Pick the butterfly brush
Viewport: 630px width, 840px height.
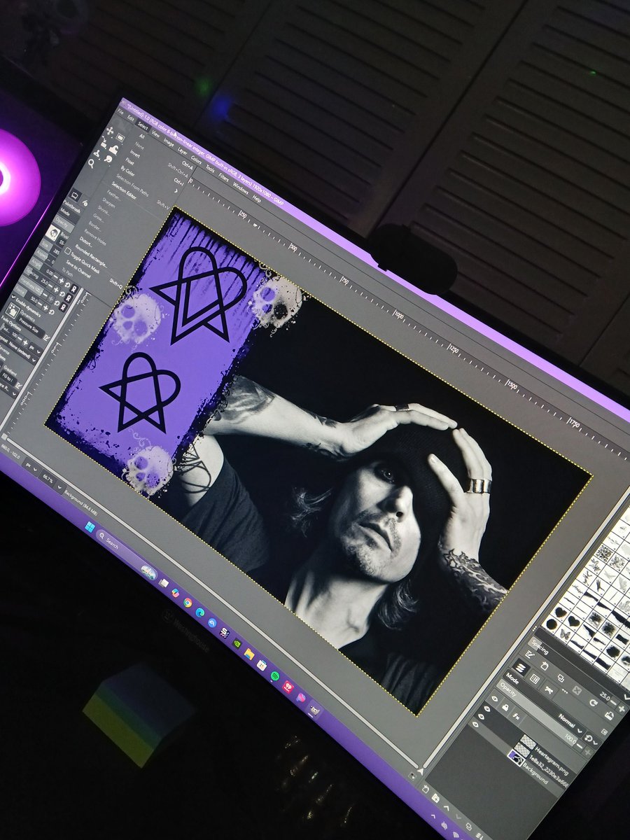[x=565, y=635]
